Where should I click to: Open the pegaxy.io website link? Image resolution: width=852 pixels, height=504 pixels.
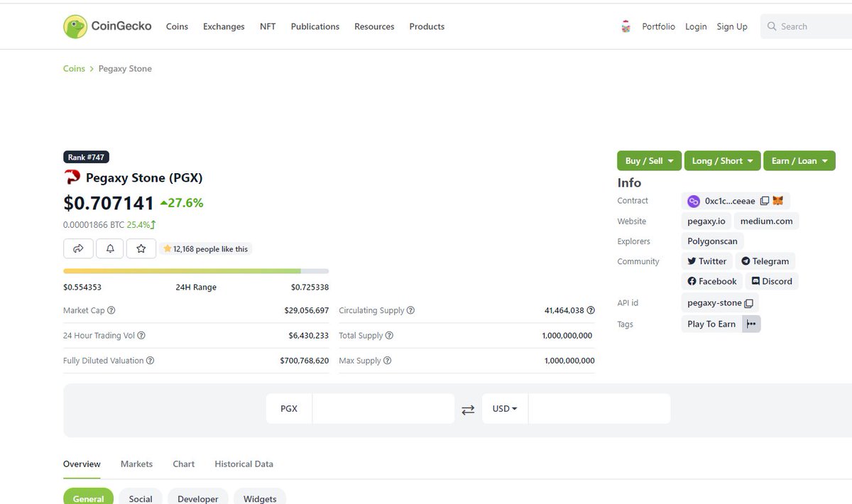[706, 221]
